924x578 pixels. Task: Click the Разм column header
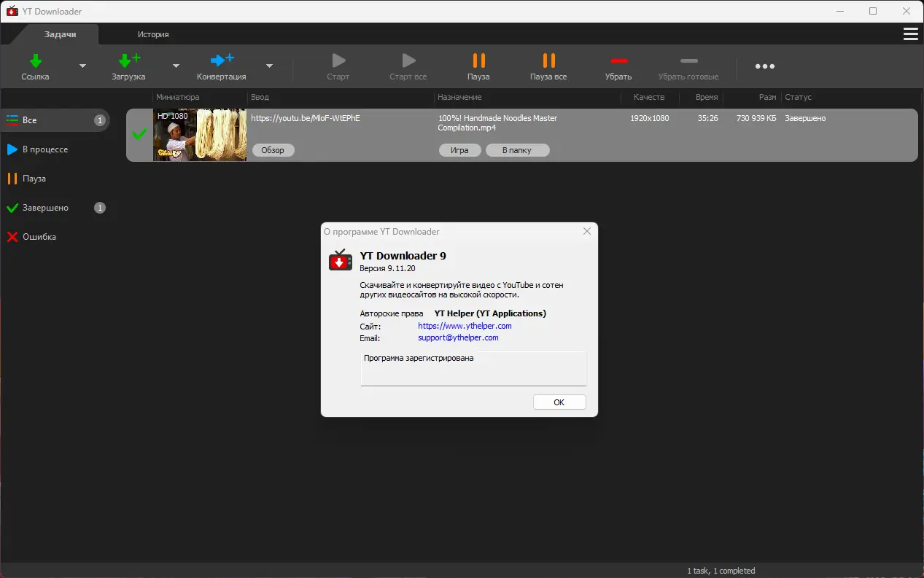[767, 97]
